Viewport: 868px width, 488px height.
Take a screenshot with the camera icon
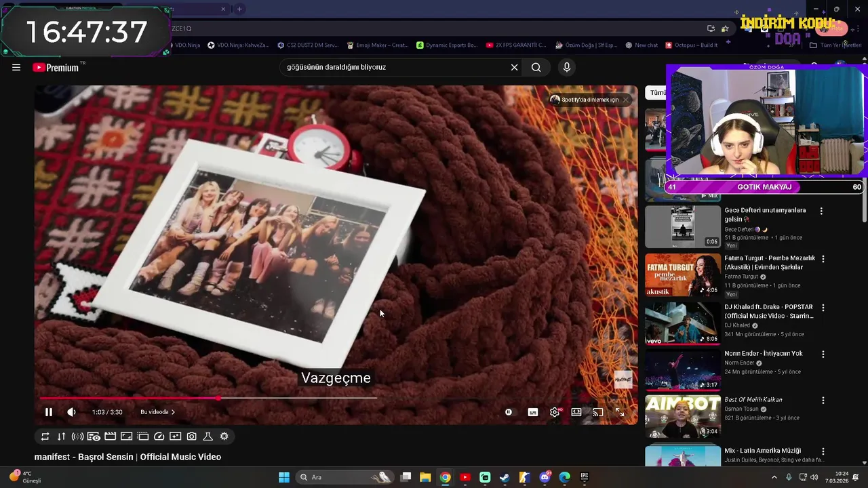[x=191, y=436]
